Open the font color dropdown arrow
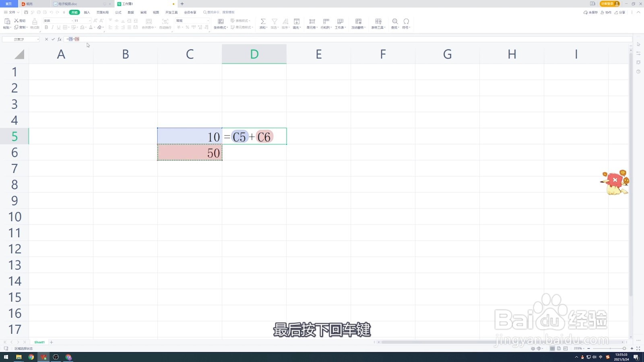This screenshot has width=644, height=362. [94, 27]
